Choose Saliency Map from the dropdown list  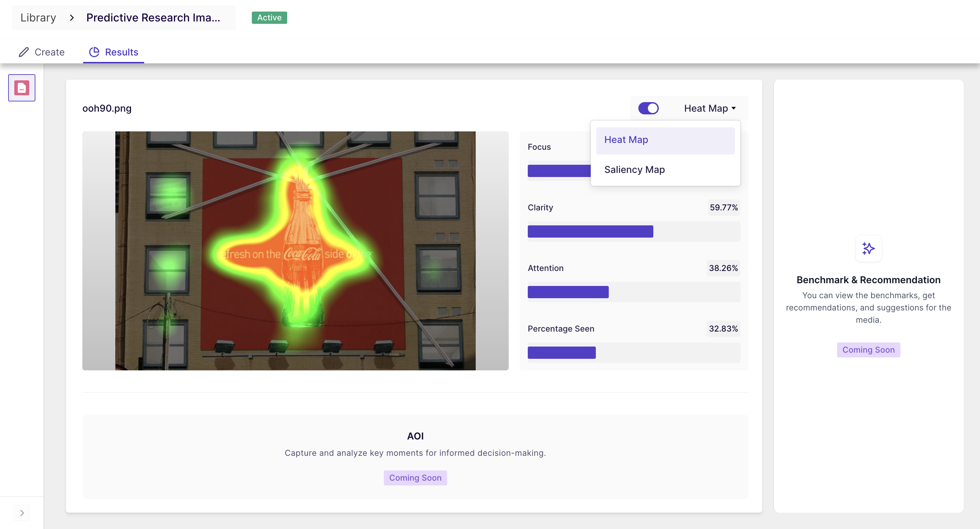pyautogui.click(x=665, y=170)
